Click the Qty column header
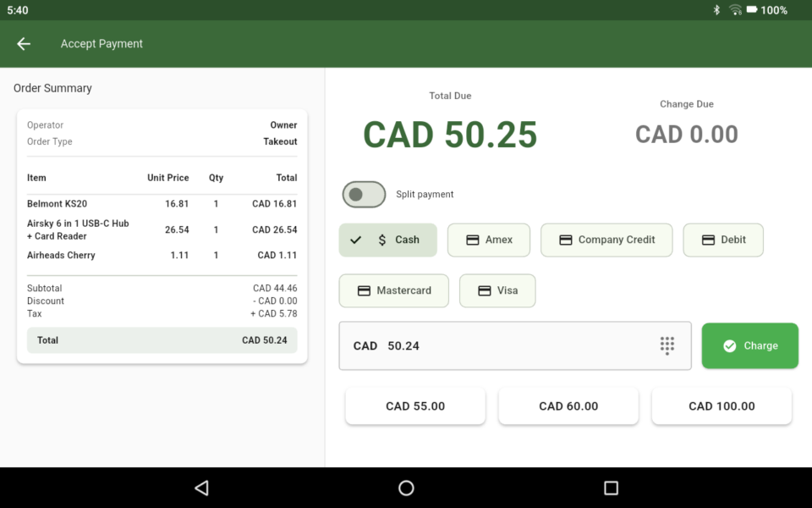Image resolution: width=812 pixels, height=508 pixels. [x=216, y=178]
